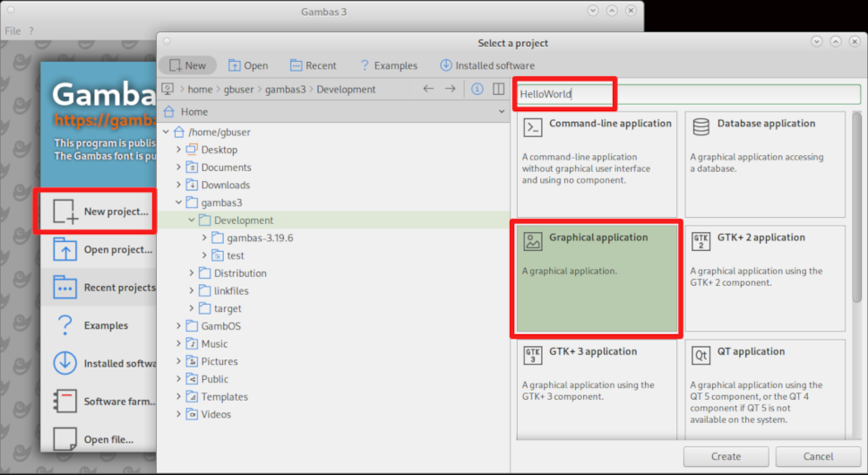Switch to the Recent tab
The width and height of the screenshot is (868, 475).
click(313, 65)
